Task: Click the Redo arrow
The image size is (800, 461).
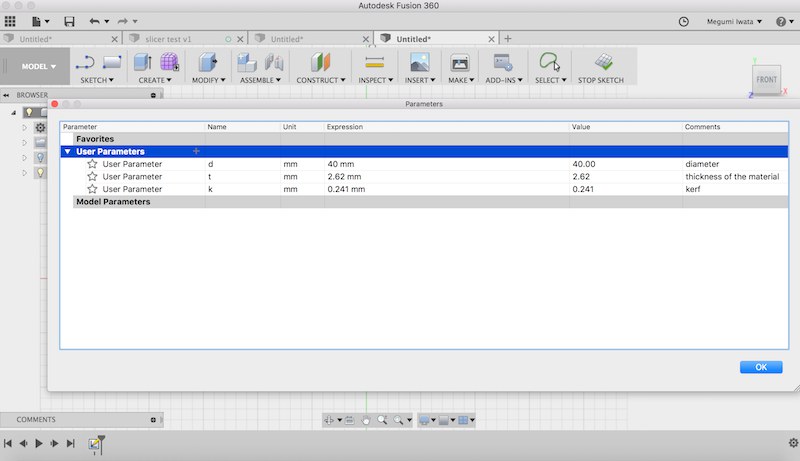Action: coord(122,21)
